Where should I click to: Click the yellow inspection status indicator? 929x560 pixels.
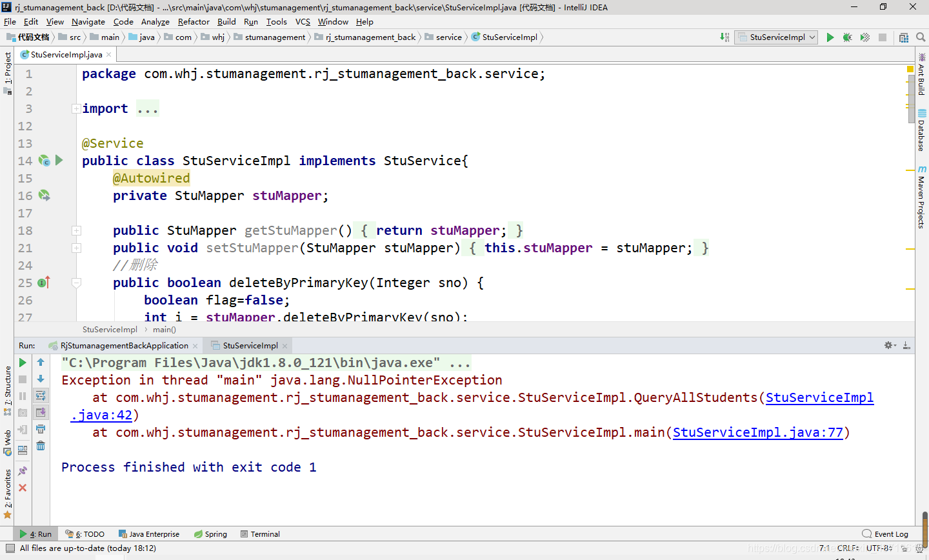pyautogui.click(x=910, y=68)
